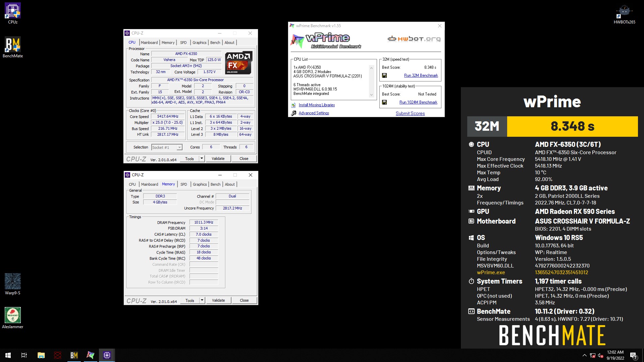This screenshot has width=644, height=362.
Task: Click the Core Voltage value 1.572 V
Action: pos(209,72)
